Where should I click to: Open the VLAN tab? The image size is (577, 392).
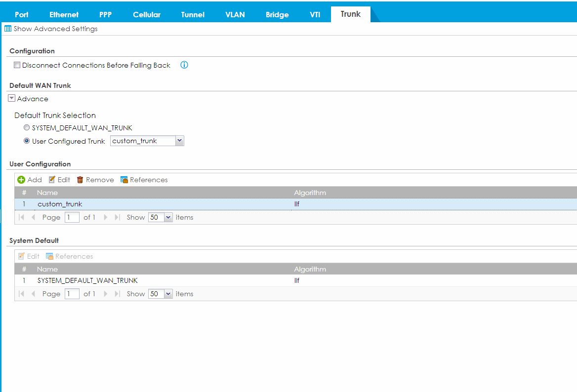click(x=235, y=14)
